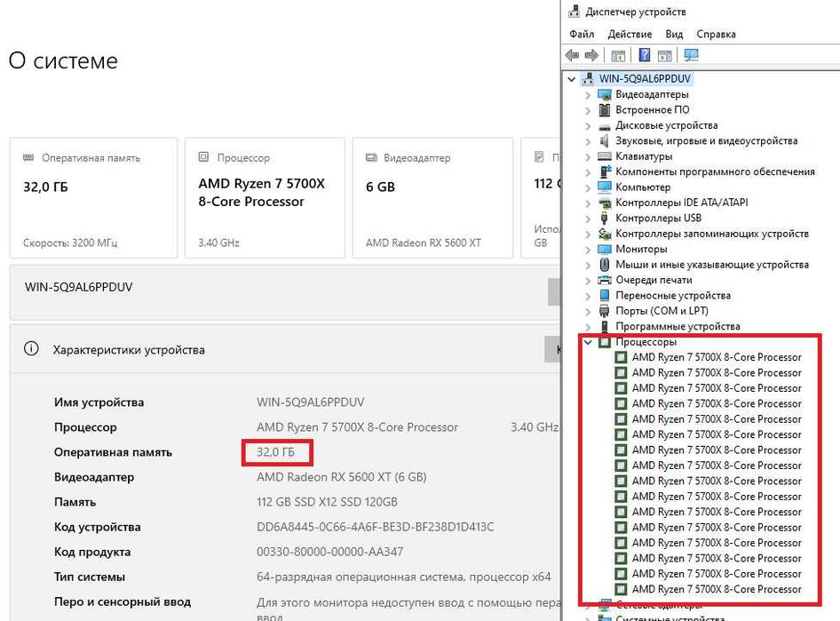This screenshot has width=840, height=621.
Task: Click the Мыши mouse icon
Action: (605, 265)
